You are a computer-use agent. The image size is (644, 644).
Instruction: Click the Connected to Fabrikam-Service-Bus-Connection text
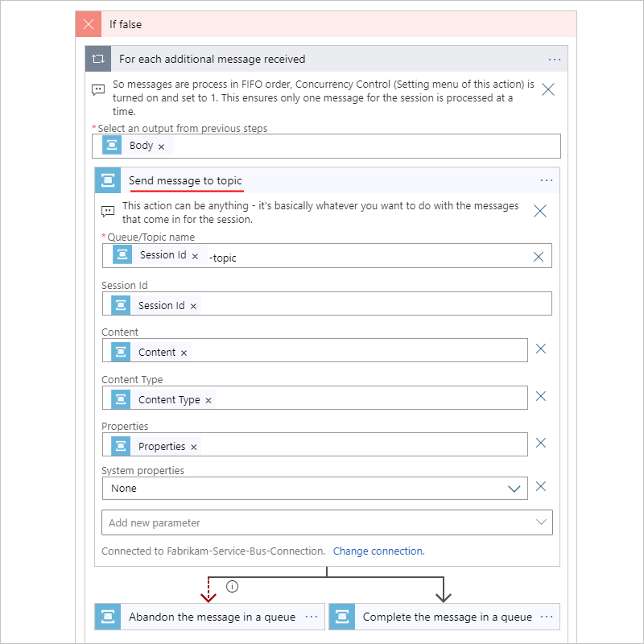coord(213,551)
